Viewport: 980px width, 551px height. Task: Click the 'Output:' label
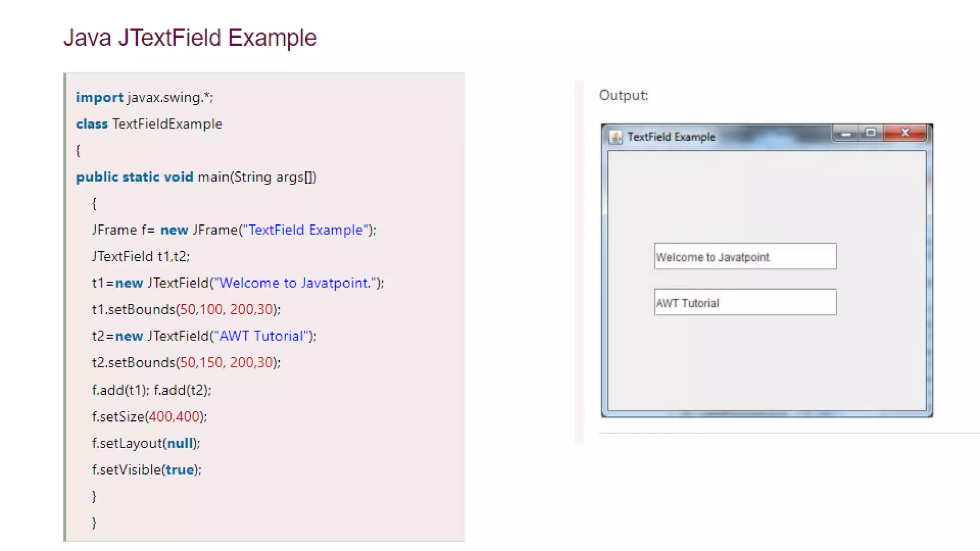point(623,95)
